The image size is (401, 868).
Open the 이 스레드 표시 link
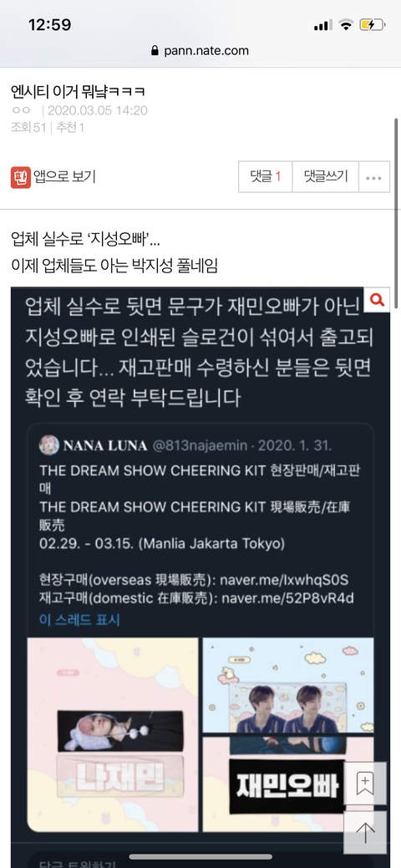[79, 619]
